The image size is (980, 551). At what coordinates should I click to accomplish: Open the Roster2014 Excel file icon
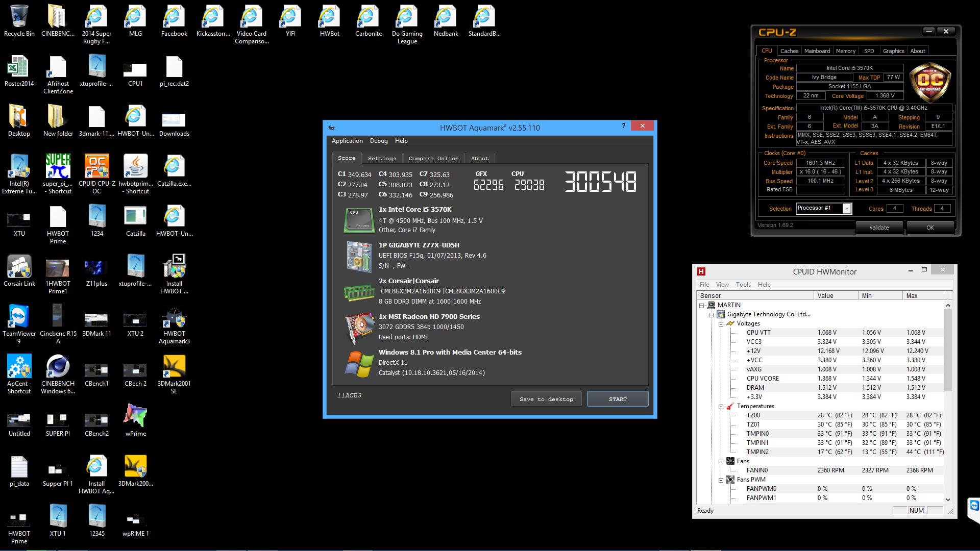click(x=19, y=71)
